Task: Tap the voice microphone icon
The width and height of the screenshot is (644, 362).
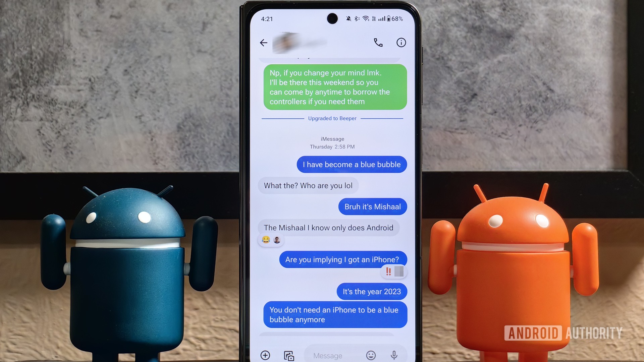Action: click(x=394, y=355)
